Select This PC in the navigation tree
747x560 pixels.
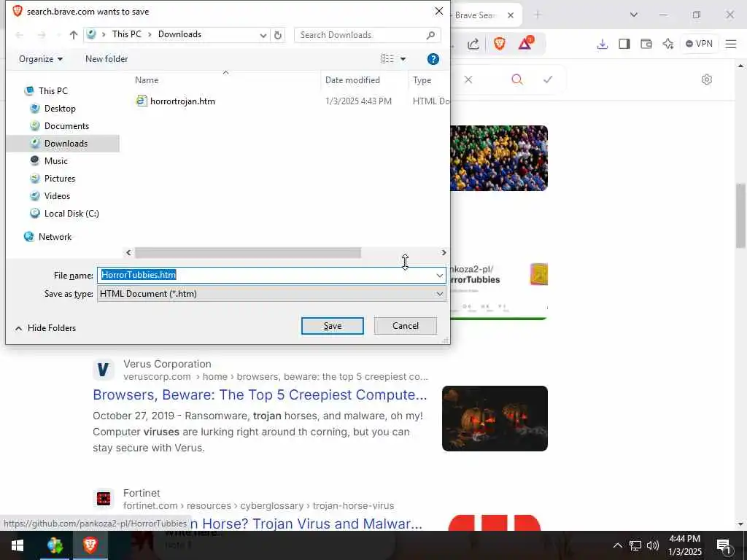tap(53, 91)
